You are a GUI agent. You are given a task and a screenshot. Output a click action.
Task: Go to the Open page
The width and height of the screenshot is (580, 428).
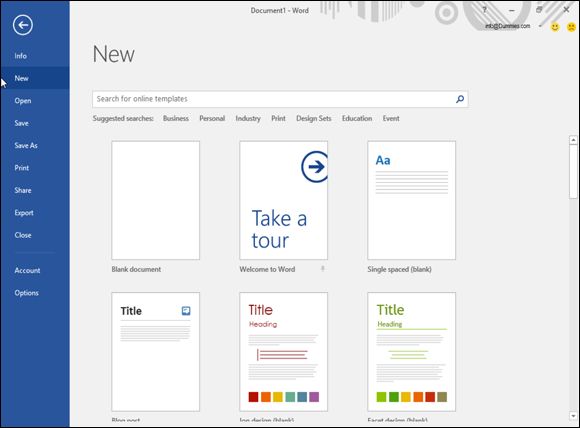pyautogui.click(x=35, y=101)
